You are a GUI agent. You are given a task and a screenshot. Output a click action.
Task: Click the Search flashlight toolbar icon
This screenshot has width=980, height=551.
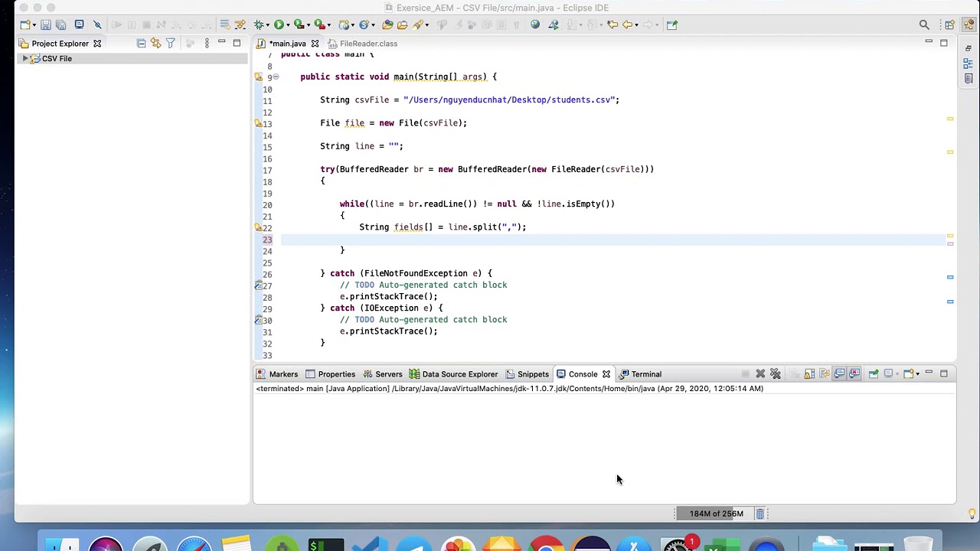tap(417, 24)
